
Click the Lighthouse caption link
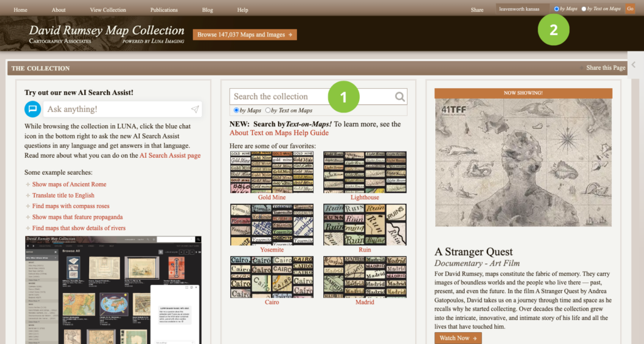pos(365,197)
